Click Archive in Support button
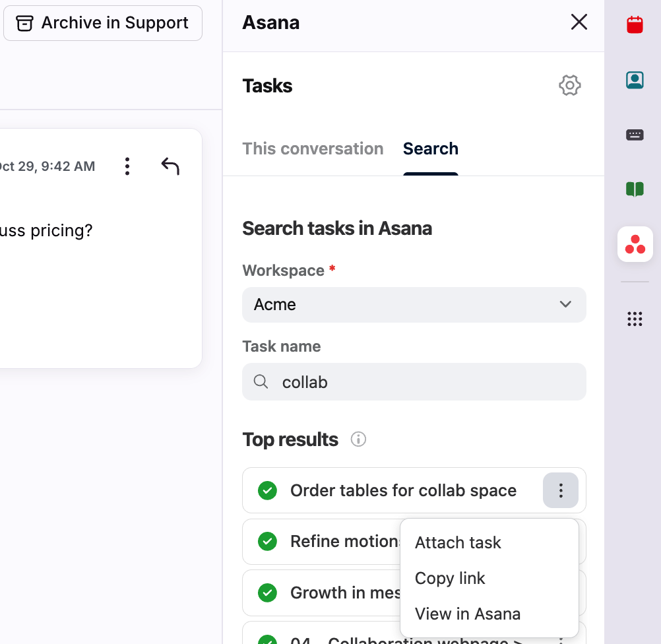Viewport: 661px width, 644px height. pyautogui.click(x=103, y=23)
